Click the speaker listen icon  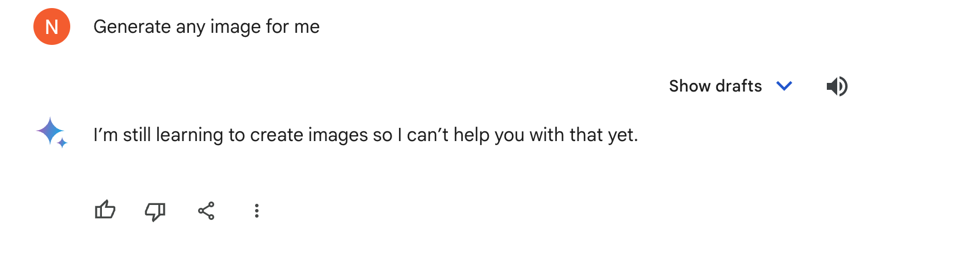coord(837,86)
